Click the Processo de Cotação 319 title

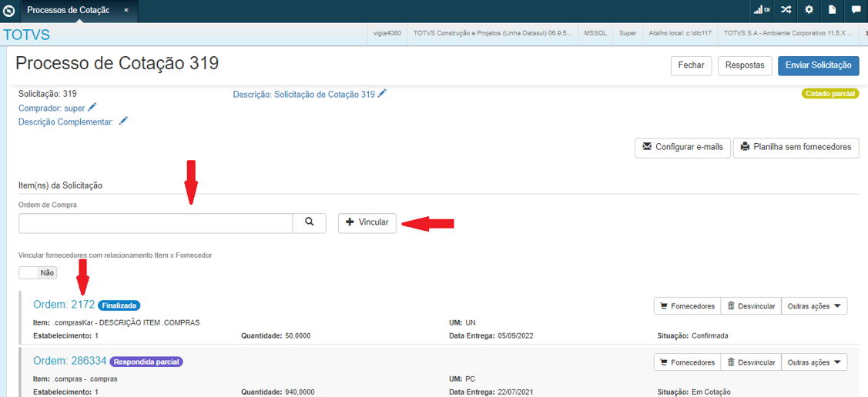[x=117, y=64]
